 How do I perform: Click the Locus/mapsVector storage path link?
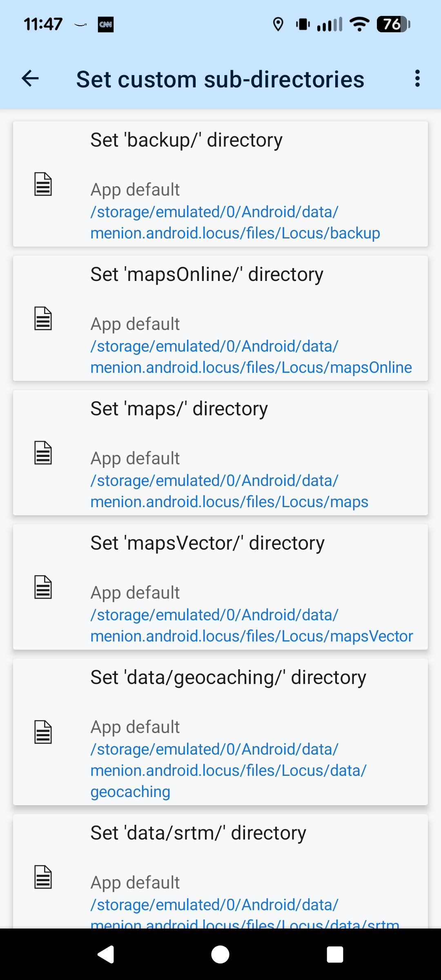[x=252, y=626]
